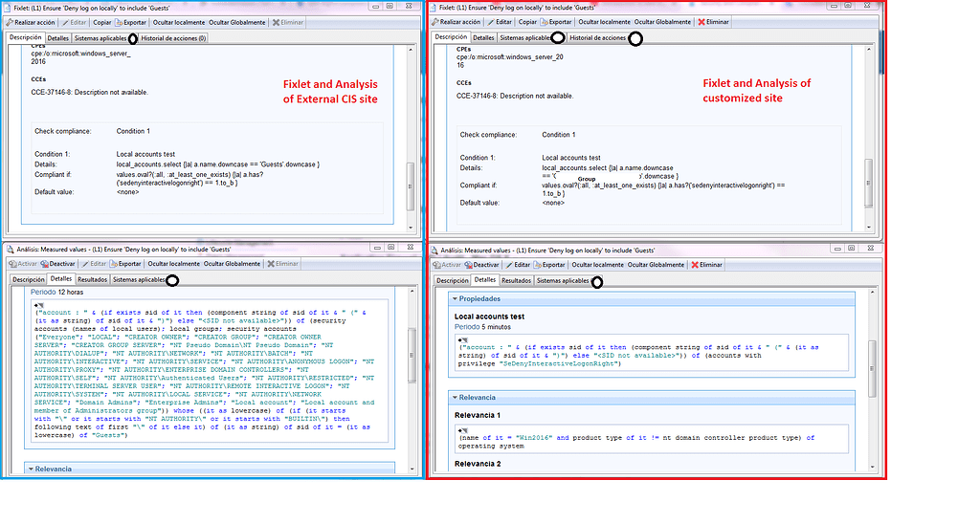
Task: Open Descripción tab in the right Análisis window
Action: pyautogui.click(x=453, y=280)
